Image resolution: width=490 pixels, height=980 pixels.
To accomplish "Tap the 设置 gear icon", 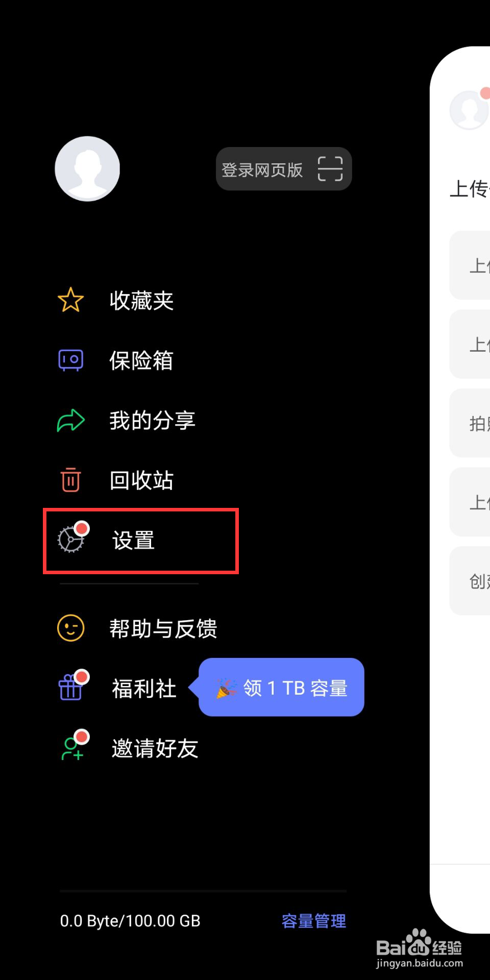I will point(70,540).
